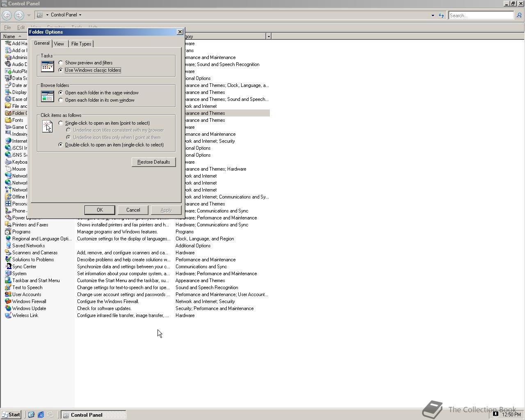Viewport: 525px width, 420px height.
Task: Select Use Windows classic folders option
Action: tap(61, 70)
